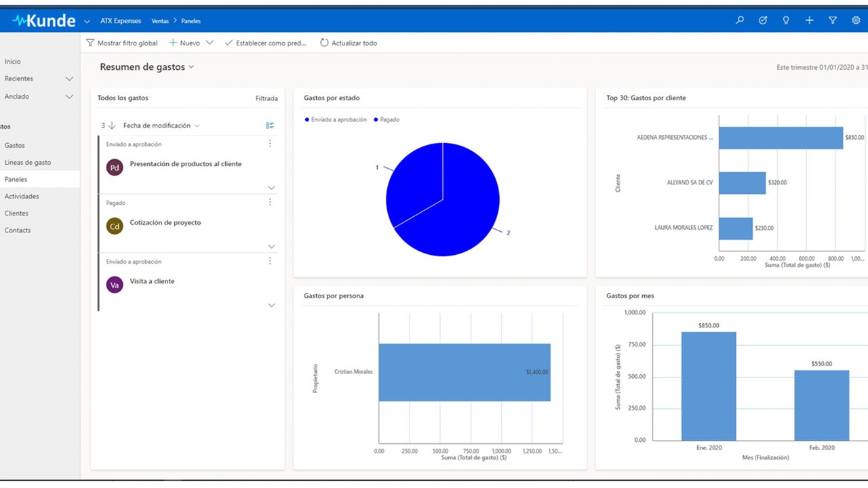Toggle sort direction arrow in gastos list
Viewport: 868px width, 488px height.
coord(112,125)
